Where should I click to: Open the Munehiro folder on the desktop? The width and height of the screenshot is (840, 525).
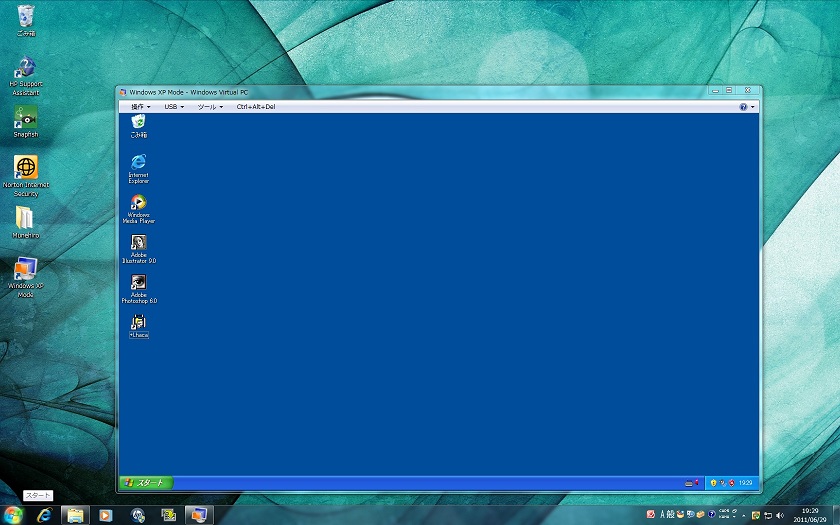coord(26,222)
